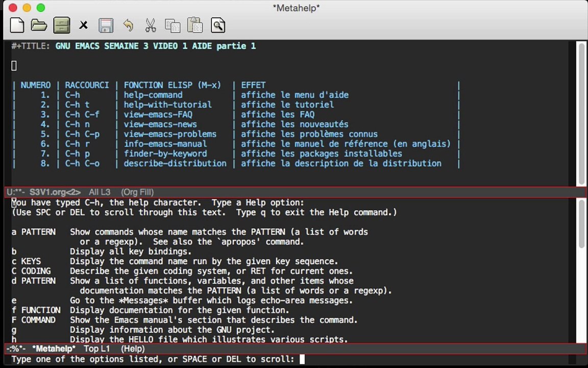Click the 'f FUNCTION' help option

pyautogui.click(x=36, y=310)
